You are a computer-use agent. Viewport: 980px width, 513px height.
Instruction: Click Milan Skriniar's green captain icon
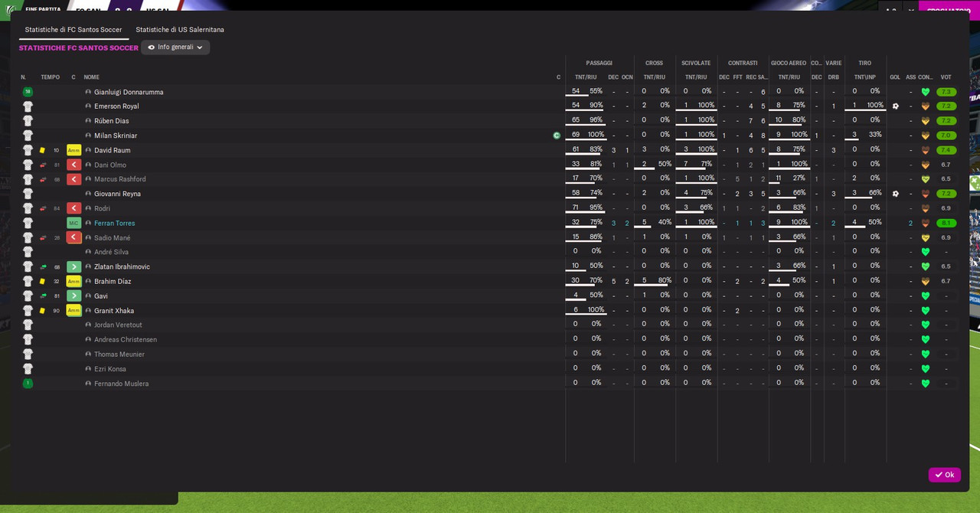point(557,136)
